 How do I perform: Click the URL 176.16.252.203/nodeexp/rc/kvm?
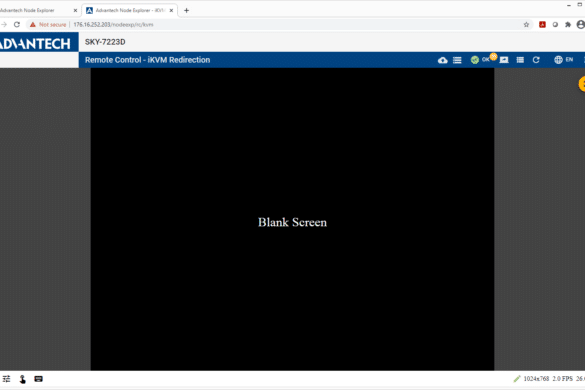click(x=113, y=25)
